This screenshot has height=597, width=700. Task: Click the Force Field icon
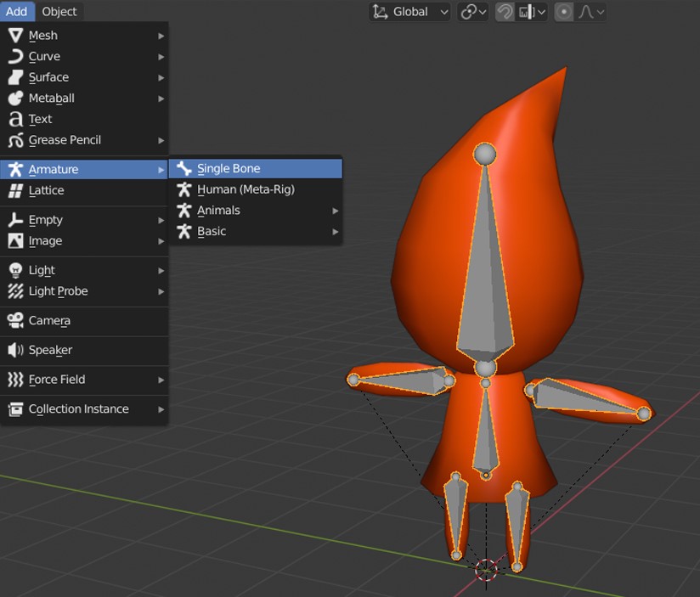click(15, 380)
